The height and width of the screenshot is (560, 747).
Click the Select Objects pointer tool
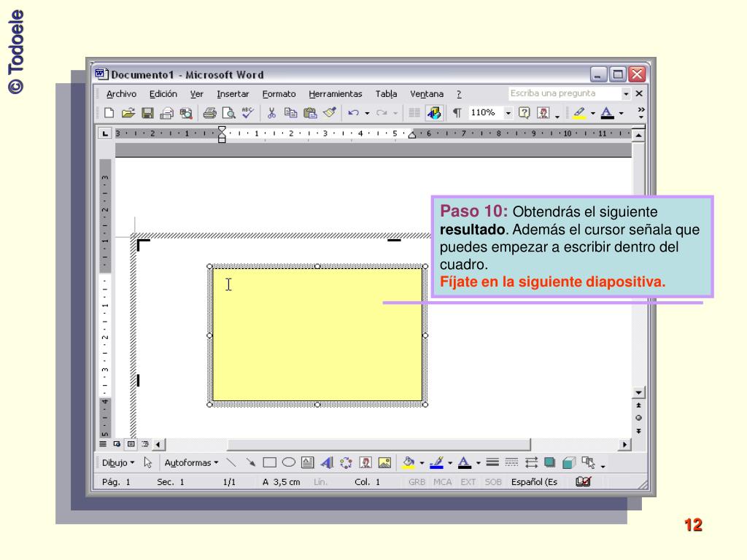click(x=147, y=462)
